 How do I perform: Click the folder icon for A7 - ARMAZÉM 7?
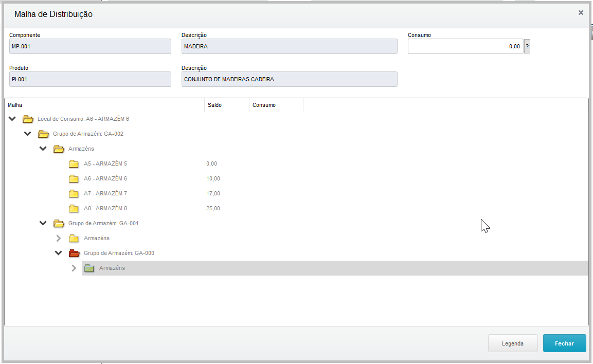(x=74, y=194)
